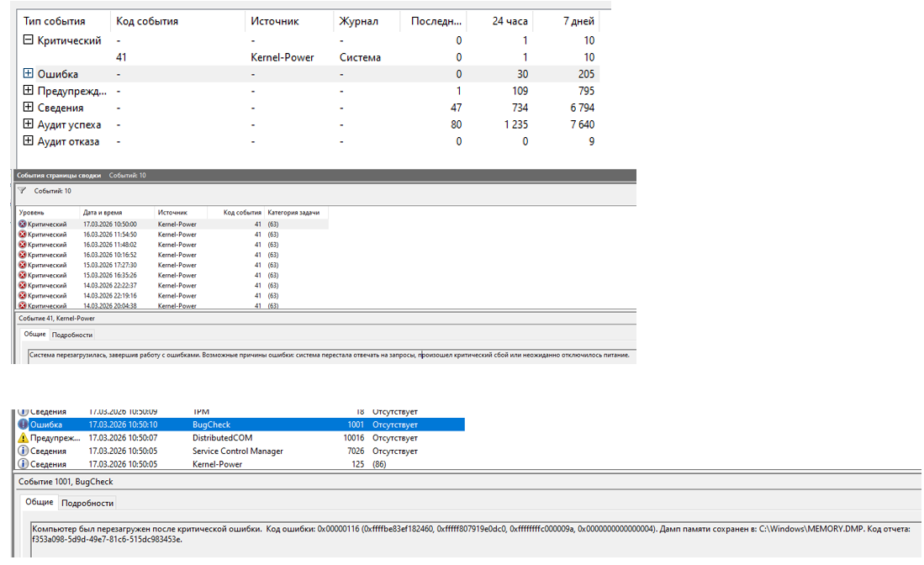Expand the Аудит успеха group

(29, 124)
